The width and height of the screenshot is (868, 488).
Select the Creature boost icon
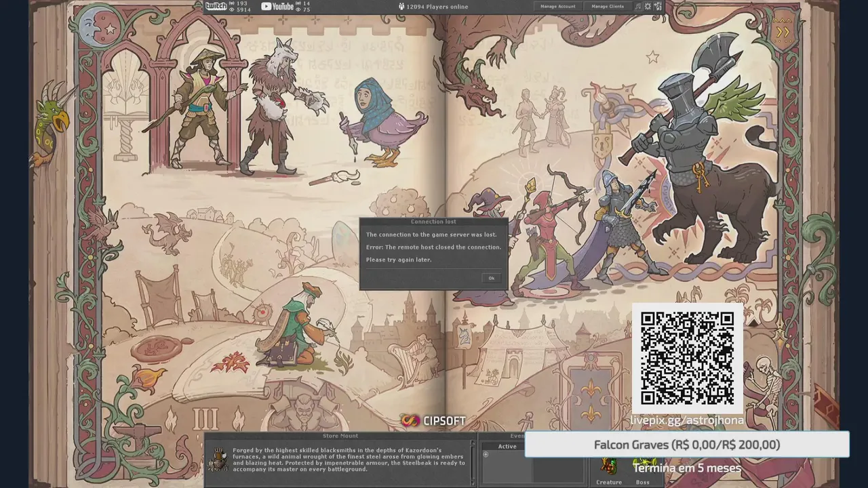coord(608,466)
